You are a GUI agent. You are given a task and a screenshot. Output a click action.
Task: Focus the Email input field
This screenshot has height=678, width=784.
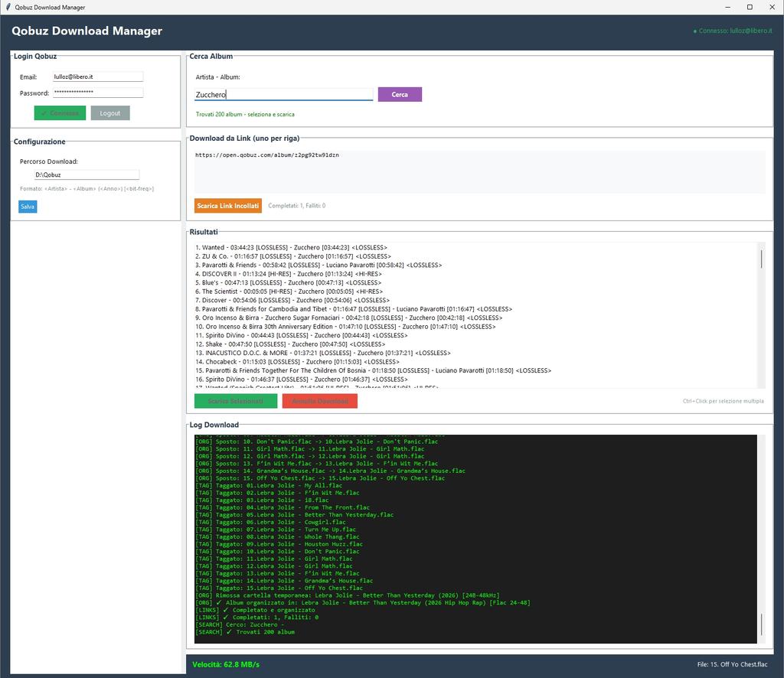[x=98, y=77]
